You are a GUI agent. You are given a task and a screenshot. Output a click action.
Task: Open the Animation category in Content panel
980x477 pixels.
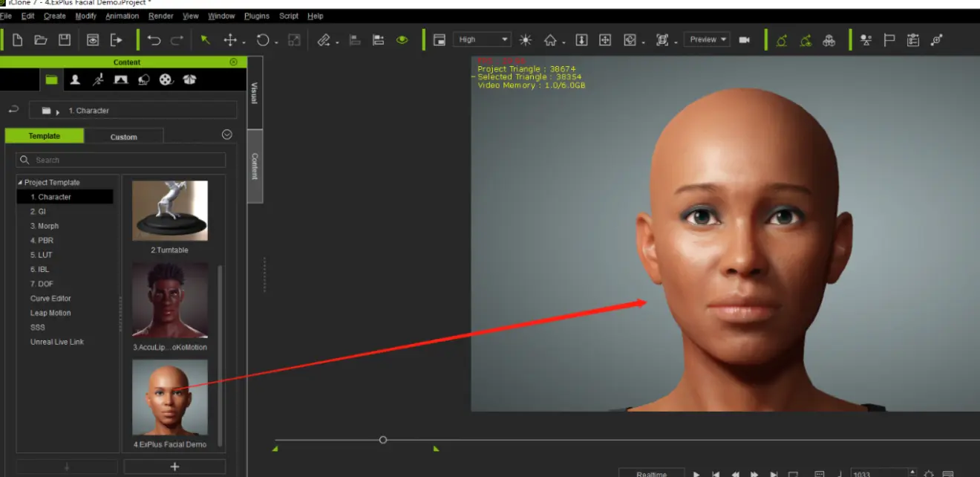[x=98, y=79]
